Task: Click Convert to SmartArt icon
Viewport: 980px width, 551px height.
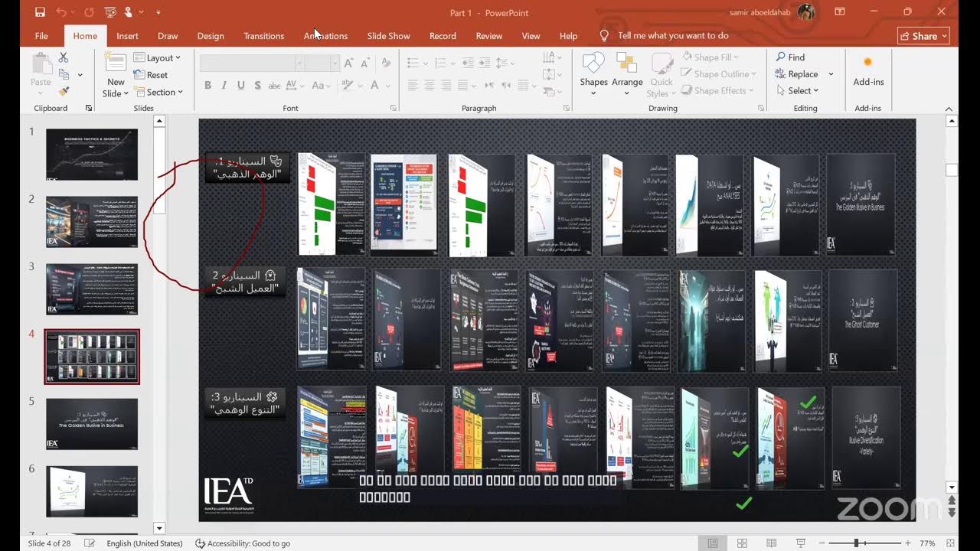Action: pyautogui.click(x=550, y=92)
